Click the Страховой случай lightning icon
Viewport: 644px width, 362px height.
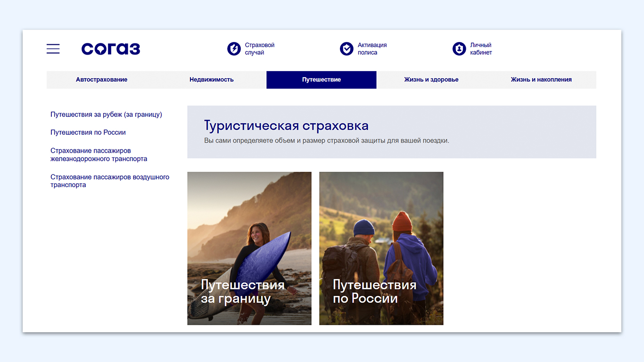(234, 49)
